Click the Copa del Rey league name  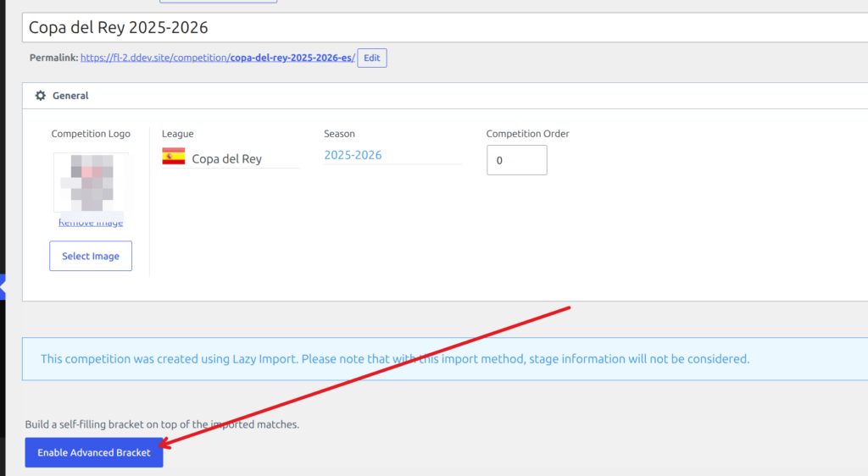pos(226,159)
